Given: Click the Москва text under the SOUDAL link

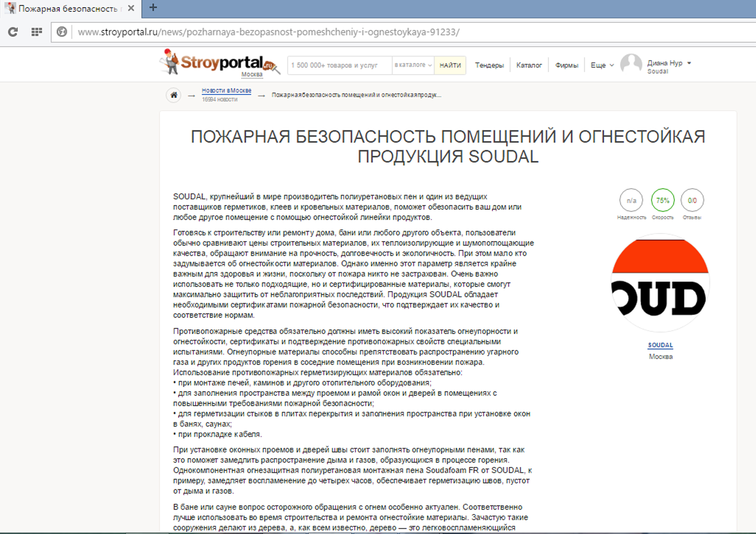Looking at the screenshot, I should coord(661,357).
